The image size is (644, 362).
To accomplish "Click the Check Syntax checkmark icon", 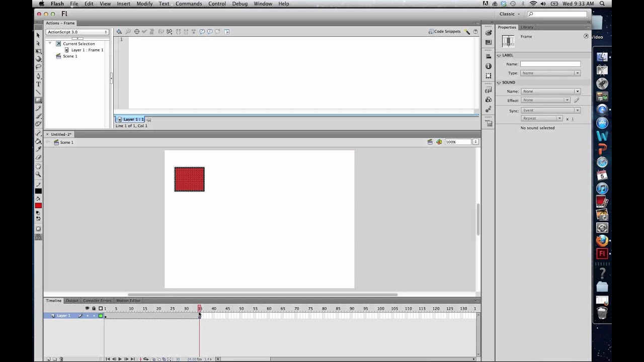I will (144, 31).
